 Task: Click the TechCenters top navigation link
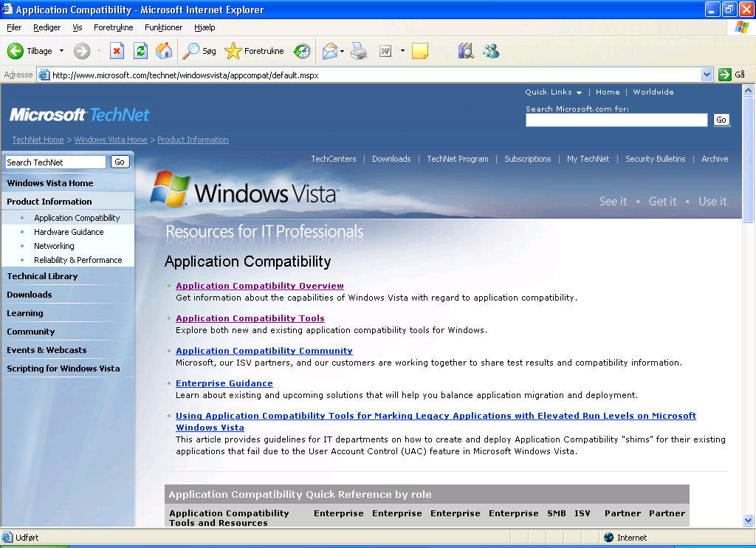tap(334, 159)
